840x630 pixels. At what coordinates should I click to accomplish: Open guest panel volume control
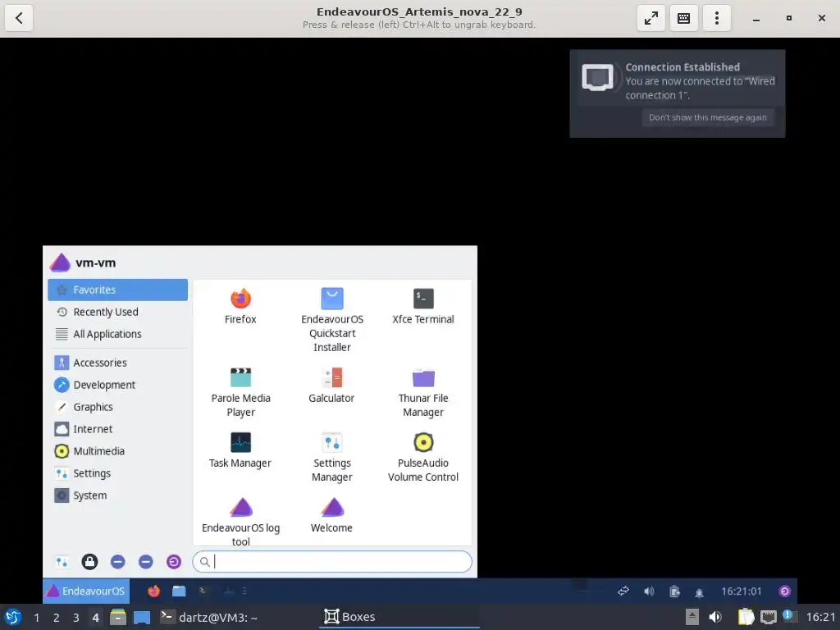coord(649,591)
